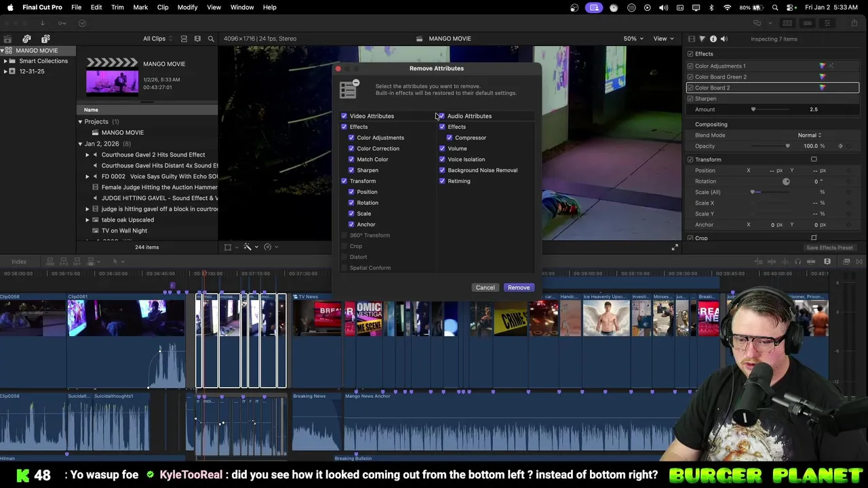Click the Share export icon
This screenshot has height=488, width=868.
point(854,23)
